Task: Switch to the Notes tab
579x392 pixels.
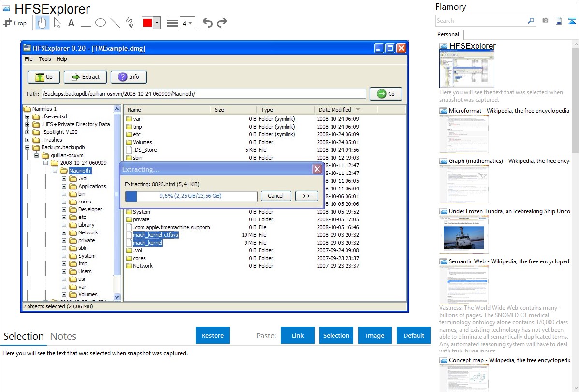Action: 63,336
